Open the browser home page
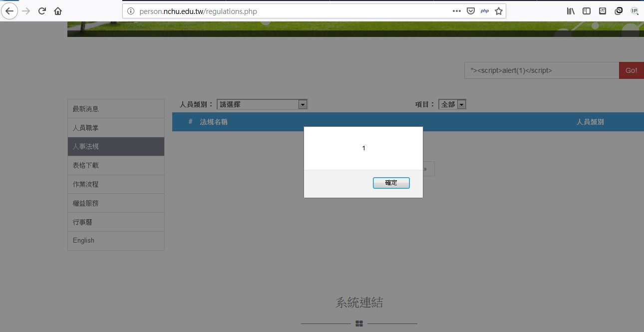 coord(58,11)
